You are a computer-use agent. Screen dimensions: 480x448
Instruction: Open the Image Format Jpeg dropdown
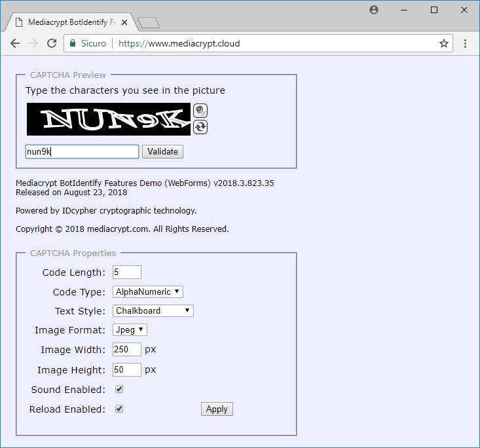(130, 330)
